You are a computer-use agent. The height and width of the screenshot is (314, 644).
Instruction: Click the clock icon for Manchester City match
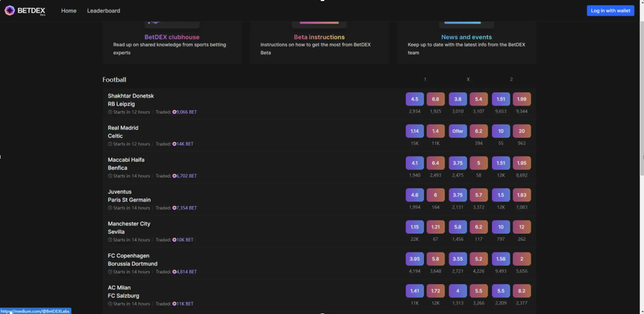[110, 240]
